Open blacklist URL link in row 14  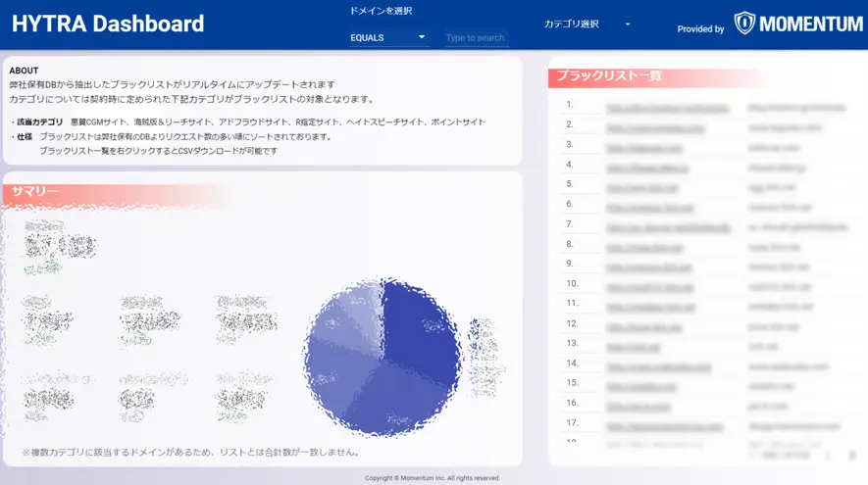[x=653, y=367]
